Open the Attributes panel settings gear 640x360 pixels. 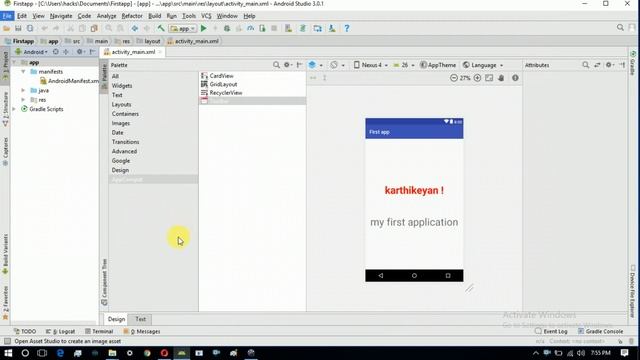coord(609,65)
